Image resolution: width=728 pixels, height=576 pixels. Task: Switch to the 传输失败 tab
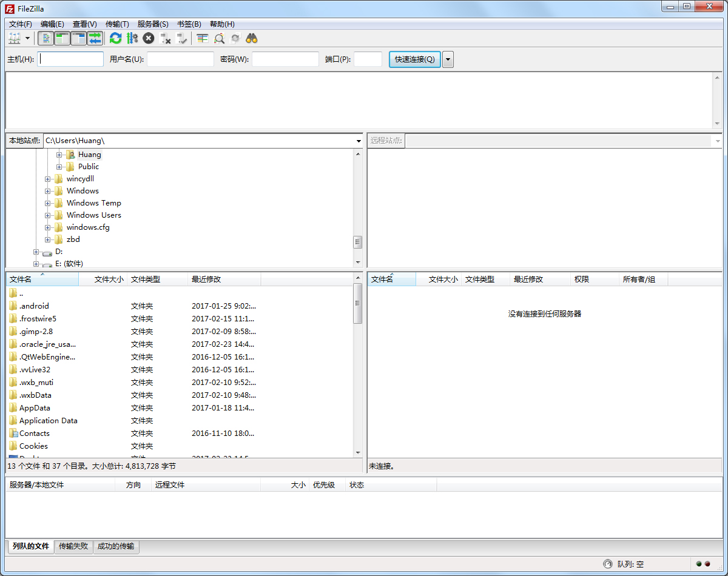[73, 546]
